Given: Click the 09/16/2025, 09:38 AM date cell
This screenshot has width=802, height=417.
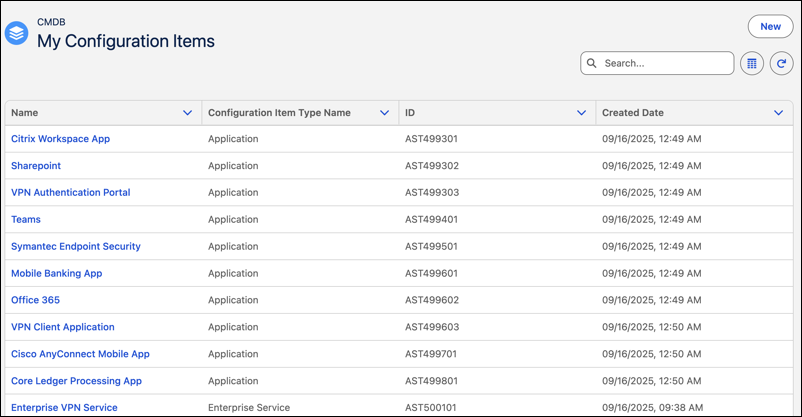Looking at the screenshot, I should click(x=652, y=408).
